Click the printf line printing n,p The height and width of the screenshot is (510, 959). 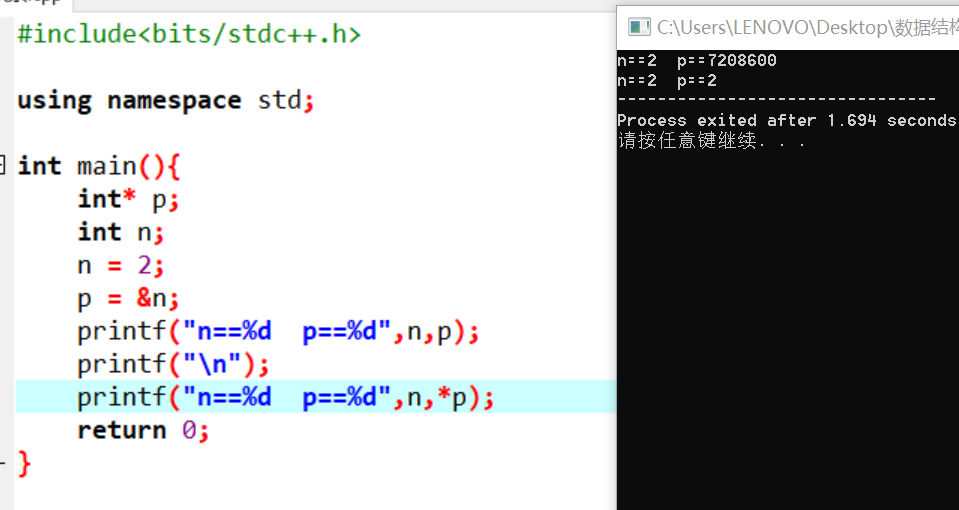[x=278, y=331]
